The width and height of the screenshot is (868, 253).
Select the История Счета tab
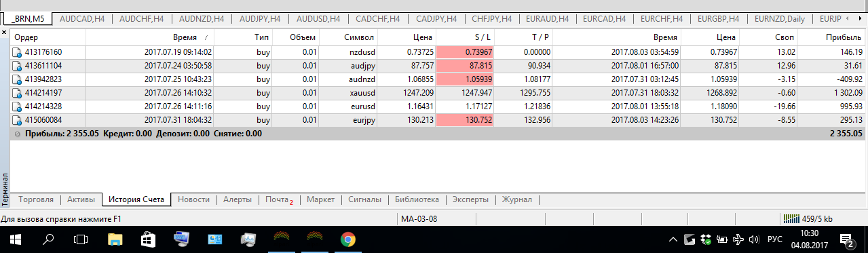(x=136, y=199)
